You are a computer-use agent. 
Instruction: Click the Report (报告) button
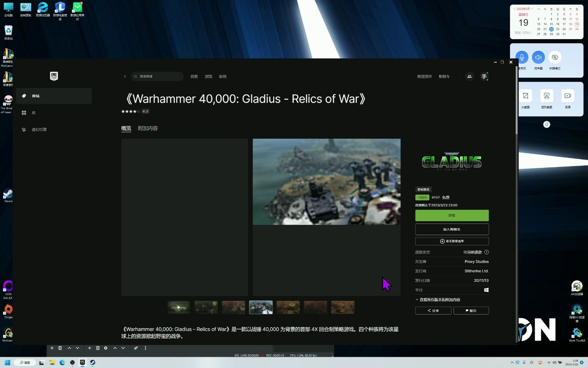pos(471,310)
